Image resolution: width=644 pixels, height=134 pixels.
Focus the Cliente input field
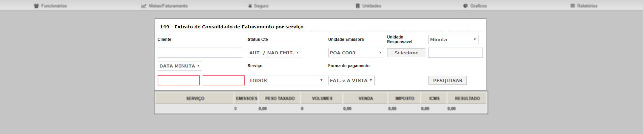pos(200,53)
